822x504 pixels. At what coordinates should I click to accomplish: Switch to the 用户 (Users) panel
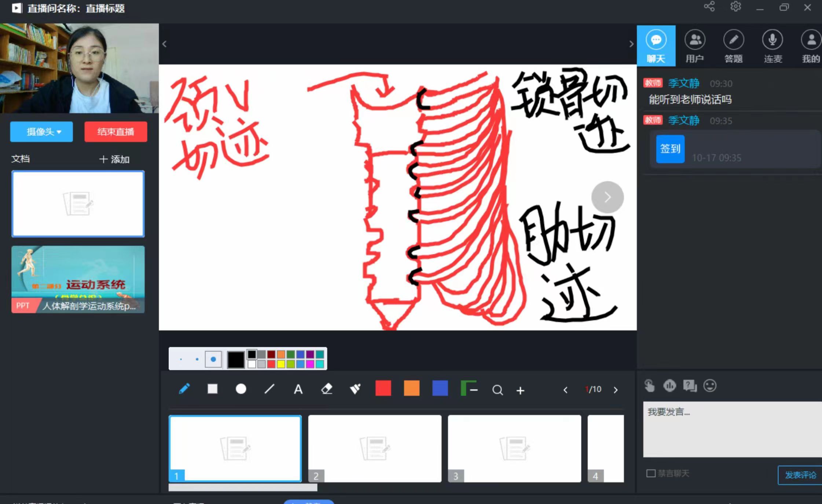pos(695,45)
